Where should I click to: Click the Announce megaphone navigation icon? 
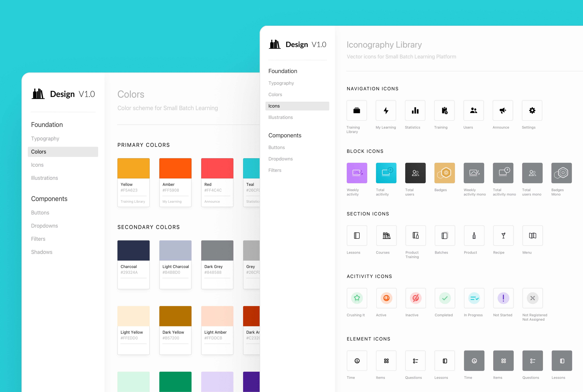tap(503, 110)
